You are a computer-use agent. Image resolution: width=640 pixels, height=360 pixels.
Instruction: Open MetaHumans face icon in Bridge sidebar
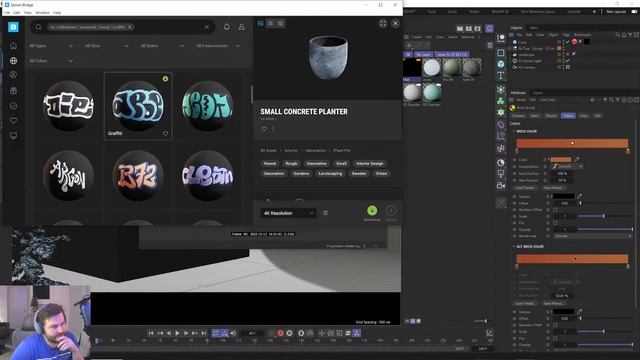pos(13,75)
